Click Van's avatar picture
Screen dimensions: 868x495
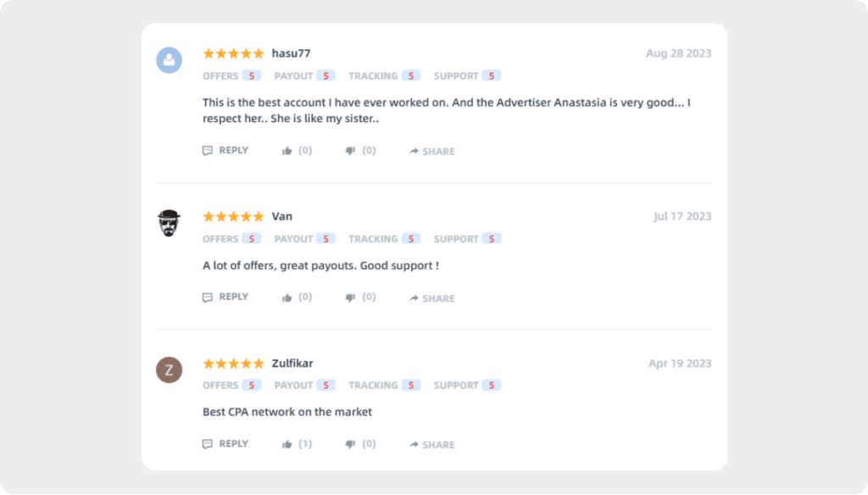coord(169,223)
